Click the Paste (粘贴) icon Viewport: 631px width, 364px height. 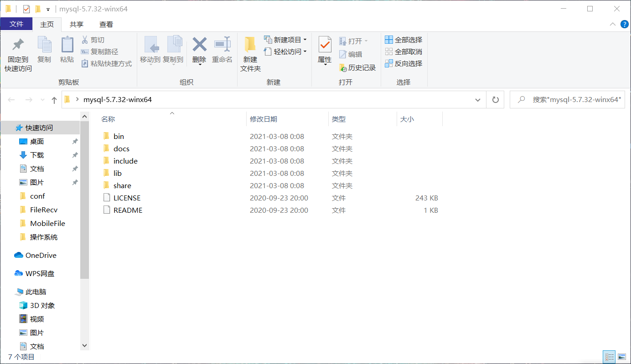67,45
